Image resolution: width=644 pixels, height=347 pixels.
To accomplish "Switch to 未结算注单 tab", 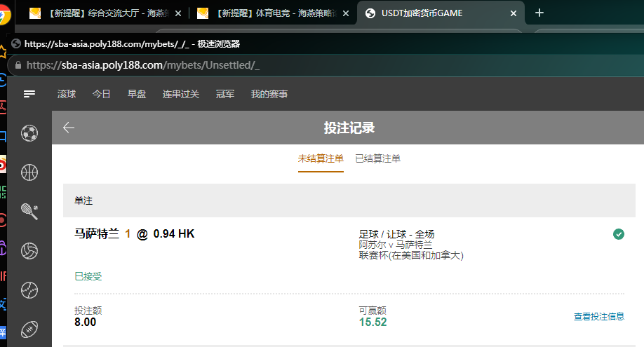I will click(321, 159).
